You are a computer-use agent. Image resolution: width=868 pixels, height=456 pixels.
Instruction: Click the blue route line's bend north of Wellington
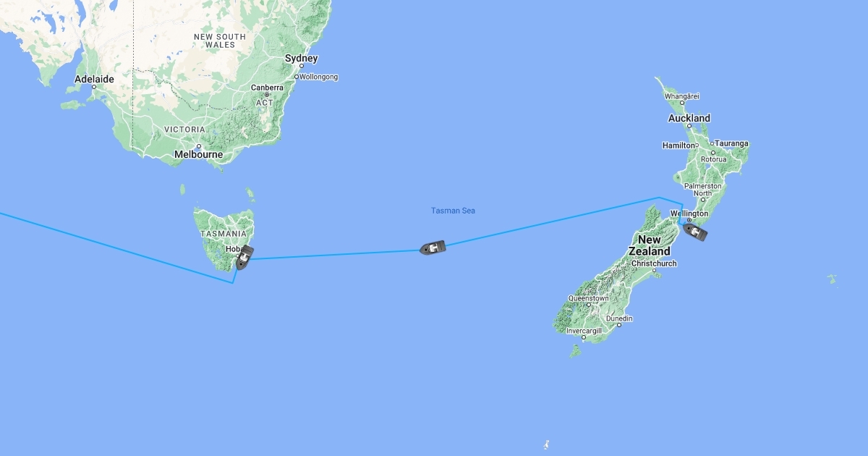[x=682, y=203]
